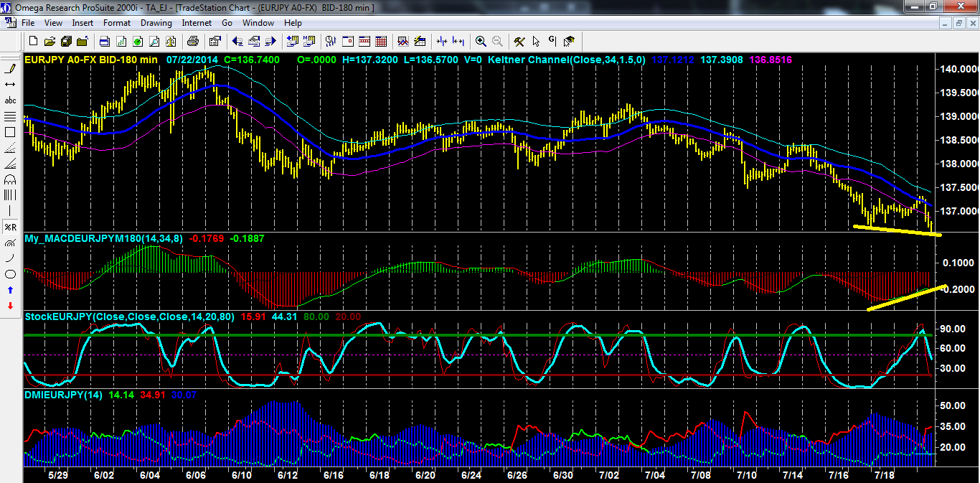Select the ellipse drawing tool
Screen dimensions: 980x483
(x=10, y=274)
